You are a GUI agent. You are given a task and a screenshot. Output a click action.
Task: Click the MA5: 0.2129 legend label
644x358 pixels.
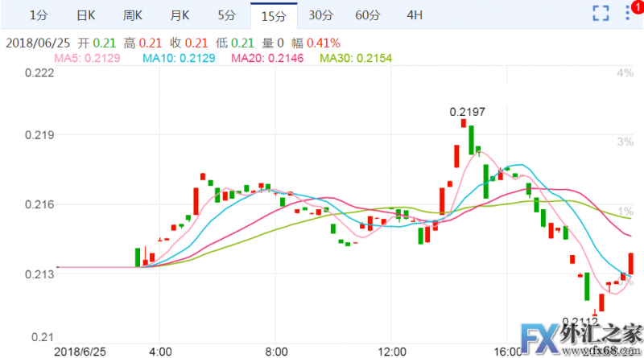[x=87, y=58]
